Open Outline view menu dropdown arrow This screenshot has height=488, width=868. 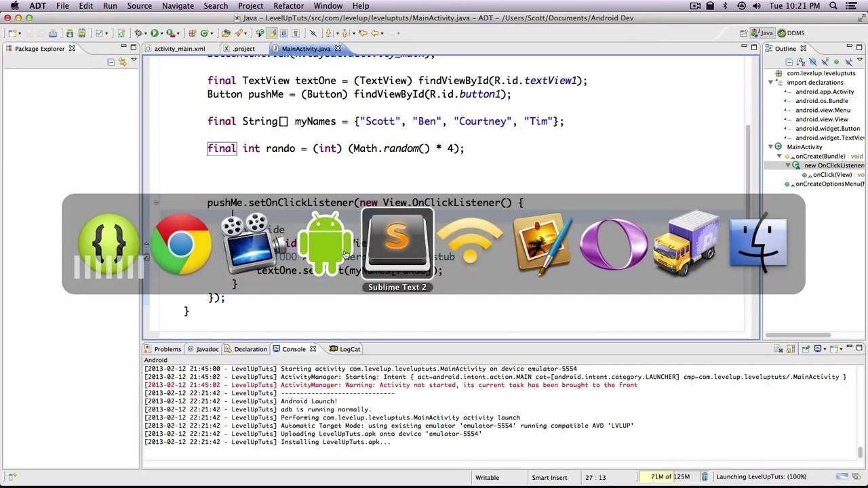[860, 59]
